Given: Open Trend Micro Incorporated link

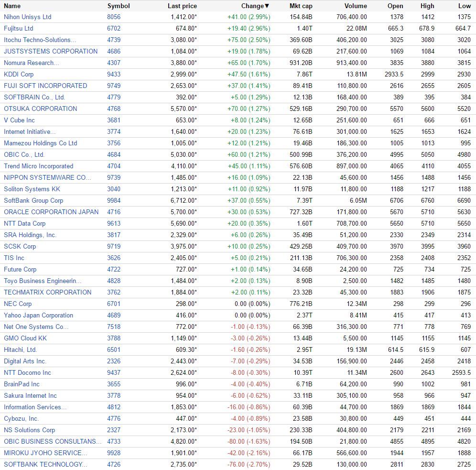Looking at the screenshot, I should tap(39, 166).
